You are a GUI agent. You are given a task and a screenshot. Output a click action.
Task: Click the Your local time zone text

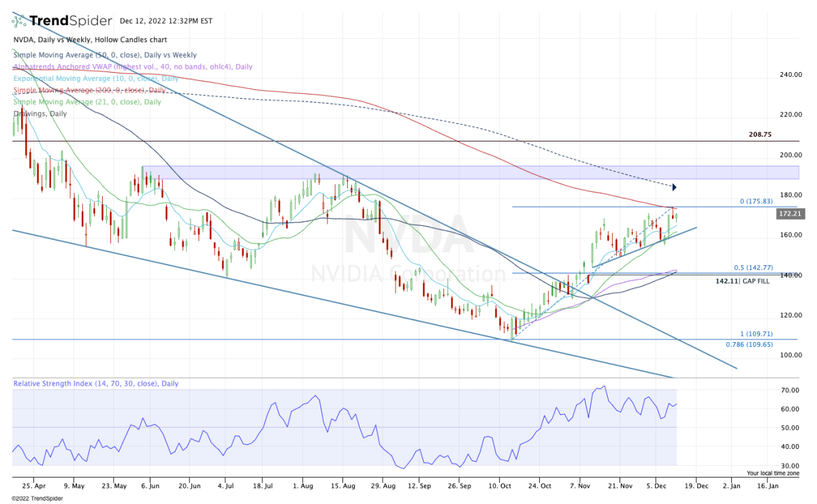[x=773, y=473]
